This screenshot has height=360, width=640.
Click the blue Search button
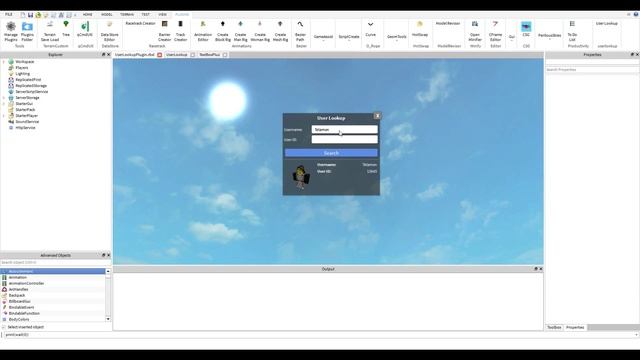[331, 153]
